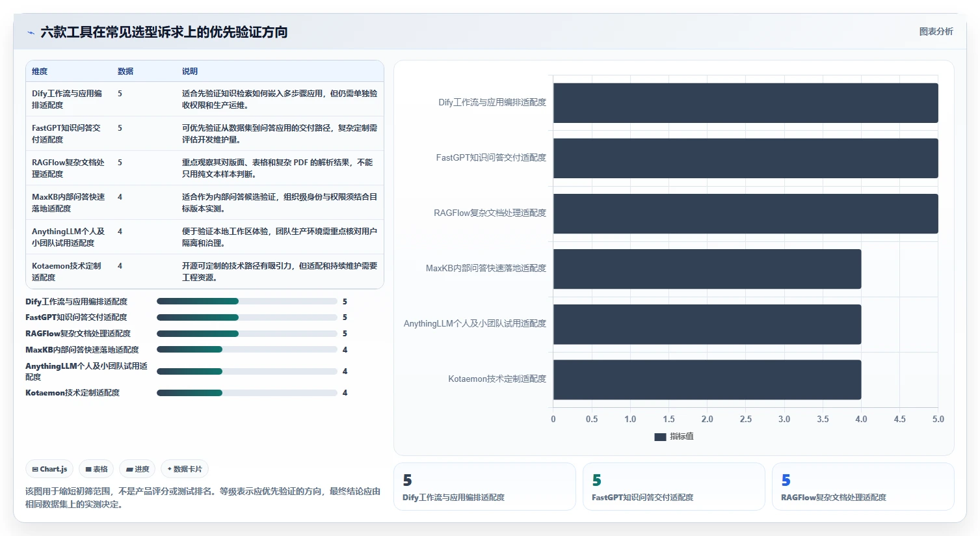
Task: Click the 0.5 tick on the chart axis
Action: click(x=592, y=420)
